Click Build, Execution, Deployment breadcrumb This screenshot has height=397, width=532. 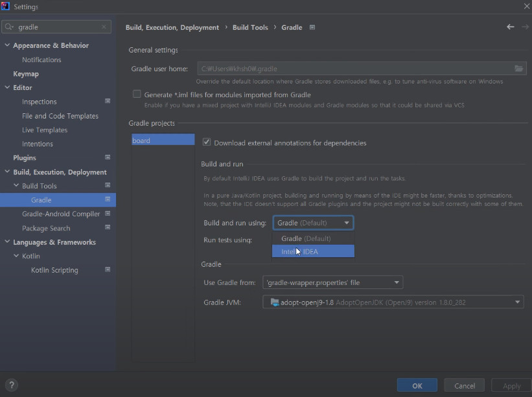pyautogui.click(x=172, y=27)
